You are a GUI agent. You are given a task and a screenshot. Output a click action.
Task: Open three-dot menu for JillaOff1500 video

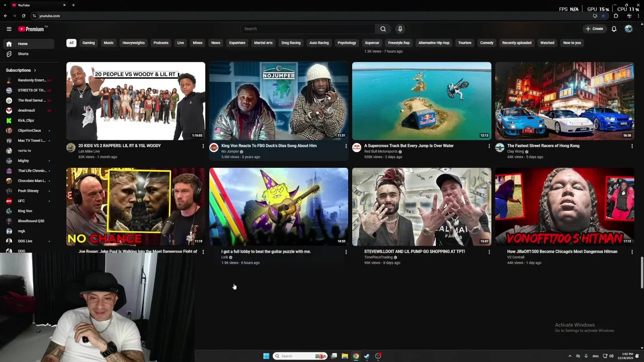point(632,252)
